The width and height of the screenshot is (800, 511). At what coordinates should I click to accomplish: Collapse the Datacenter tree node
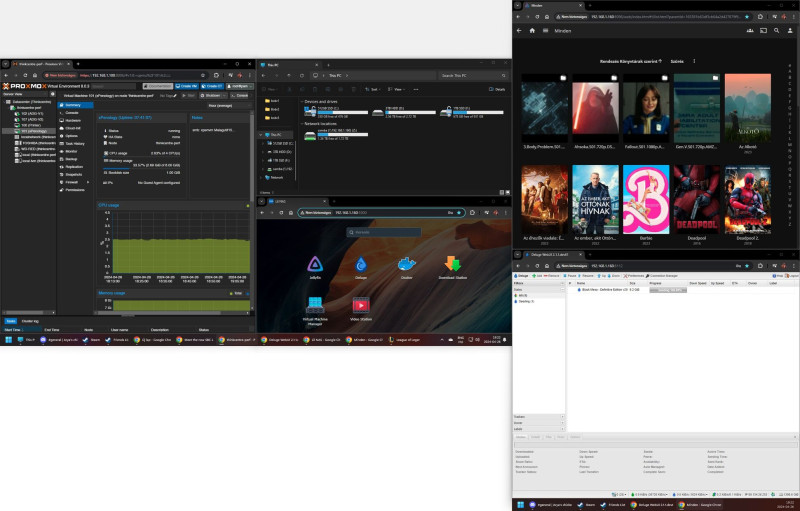4,102
